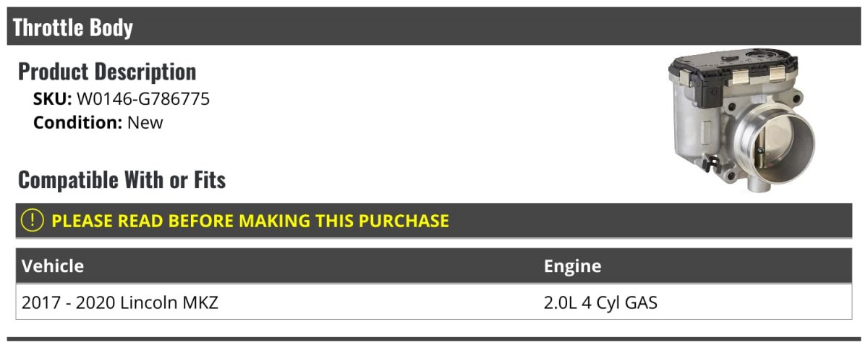868x348 pixels.
Task: Select the Compatible With or Fits heading
Action: coord(122,179)
